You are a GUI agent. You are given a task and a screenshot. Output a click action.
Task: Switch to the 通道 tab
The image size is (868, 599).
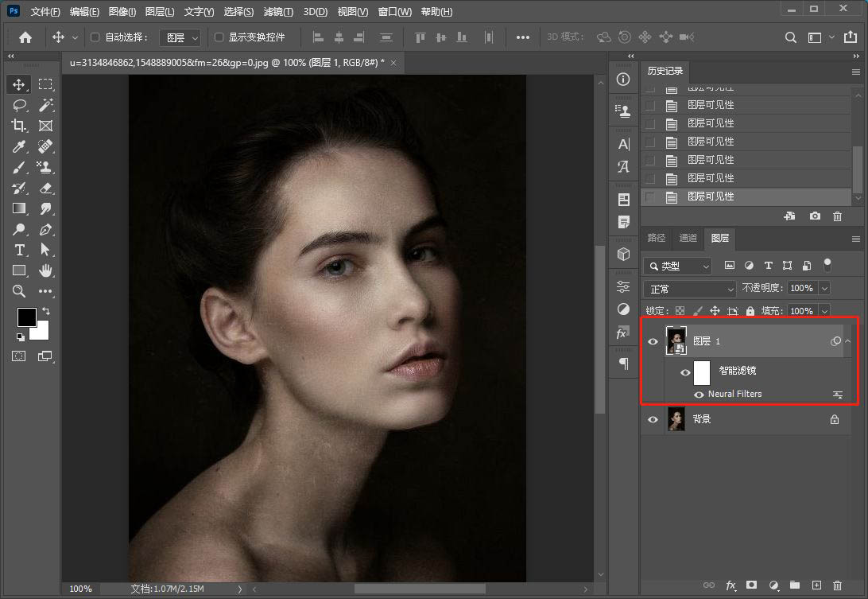688,238
